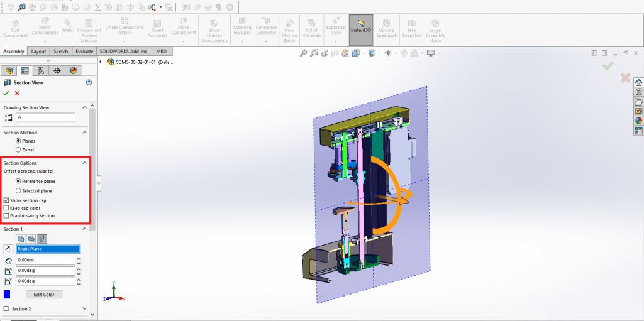Click the green OK checkmark in Section View panel

tap(6, 93)
